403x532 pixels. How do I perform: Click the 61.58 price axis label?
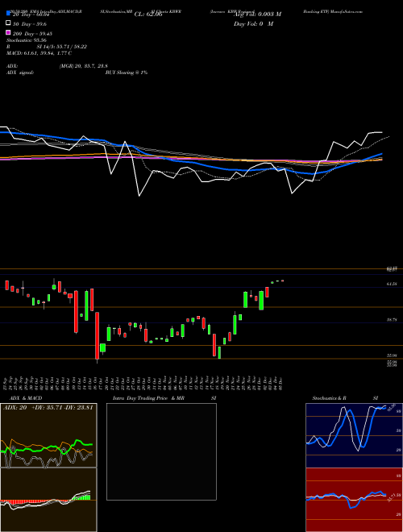pyautogui.click(x=392, y=284)
